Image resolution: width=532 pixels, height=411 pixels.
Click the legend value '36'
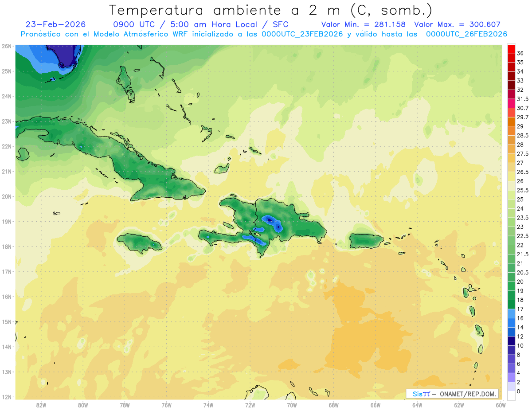coord(520,53)
